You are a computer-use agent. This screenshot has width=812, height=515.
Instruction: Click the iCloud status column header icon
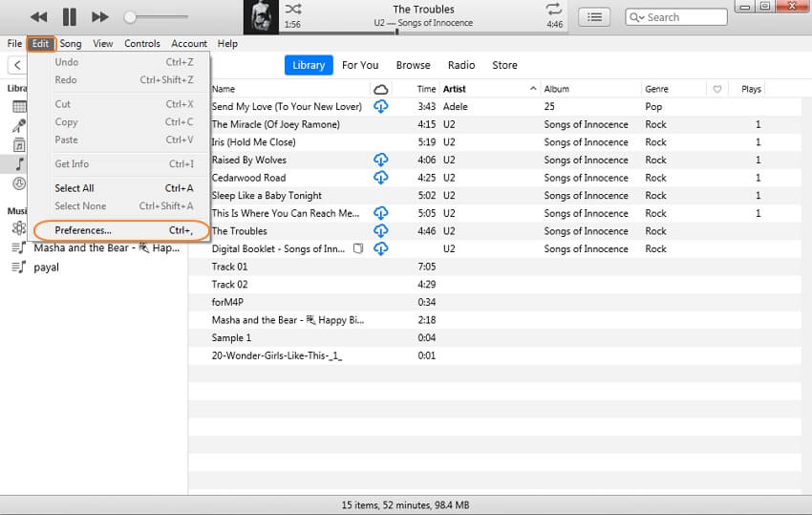pos(380,89)
